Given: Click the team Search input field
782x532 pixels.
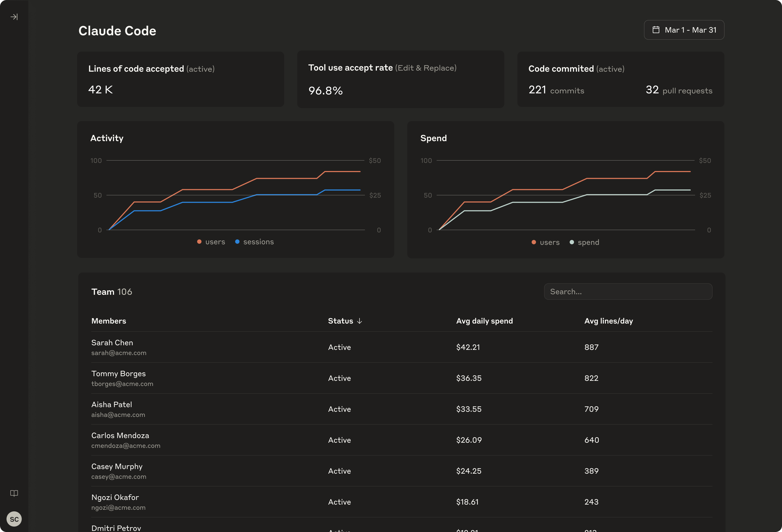Looking at the screenshot, I should 628,292.
